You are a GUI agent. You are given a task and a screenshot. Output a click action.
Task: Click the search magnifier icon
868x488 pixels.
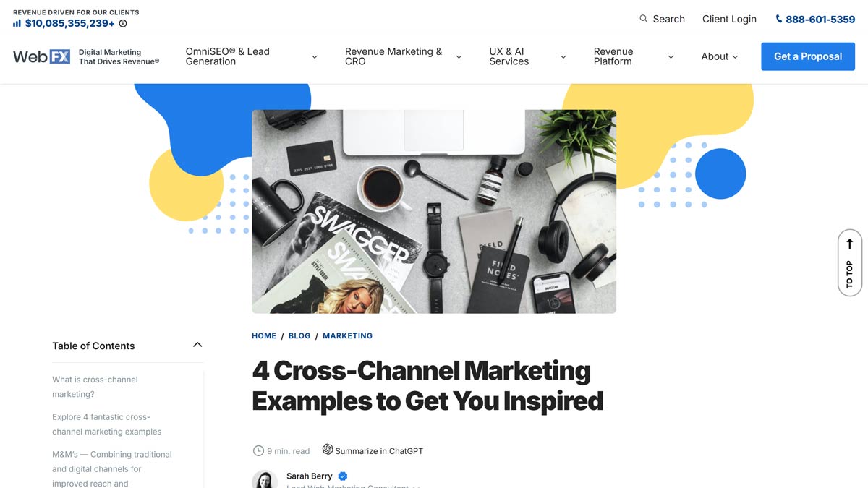(644, 19)
